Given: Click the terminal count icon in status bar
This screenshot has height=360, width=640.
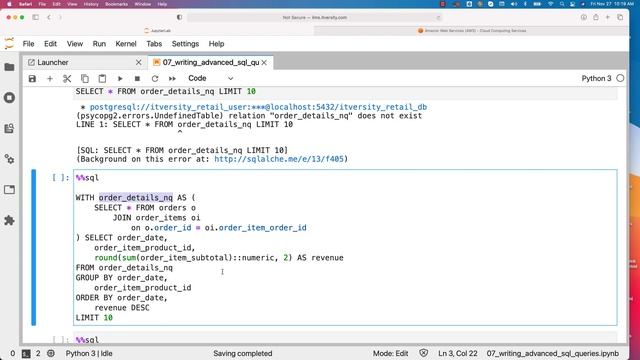Looking at the screenshot, I should [26, 353].
